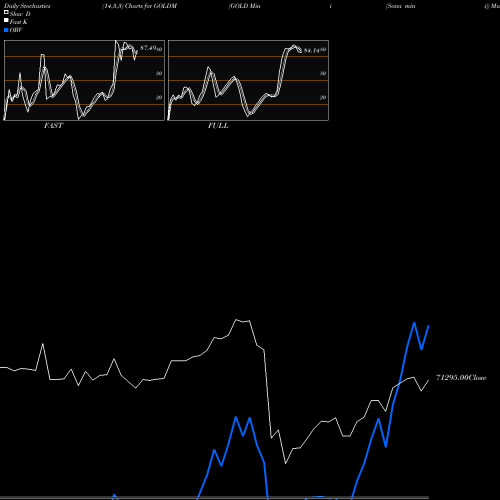Click the 20 level label in FAST chart
Viewport: 500px width, 500px height.
click(x=159, y=98)
